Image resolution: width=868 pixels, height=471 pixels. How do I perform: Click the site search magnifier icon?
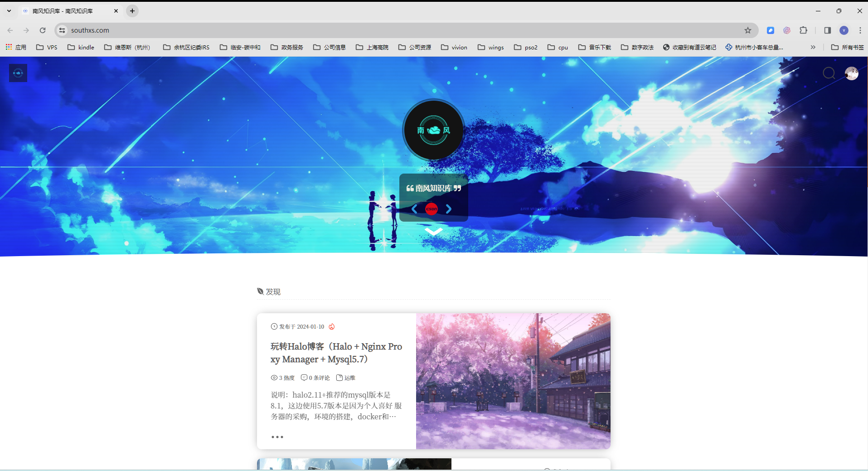[x=829, y=73]
